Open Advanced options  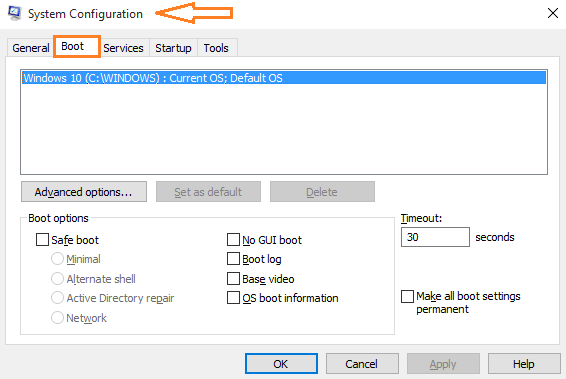click(x=84, y=192)
